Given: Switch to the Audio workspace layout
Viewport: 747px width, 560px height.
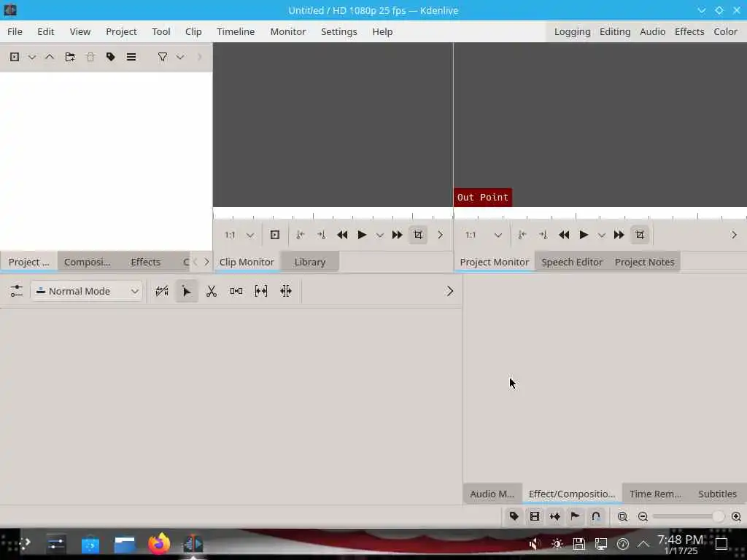Looking at the screenshot, I should click(x=653, y=31).
